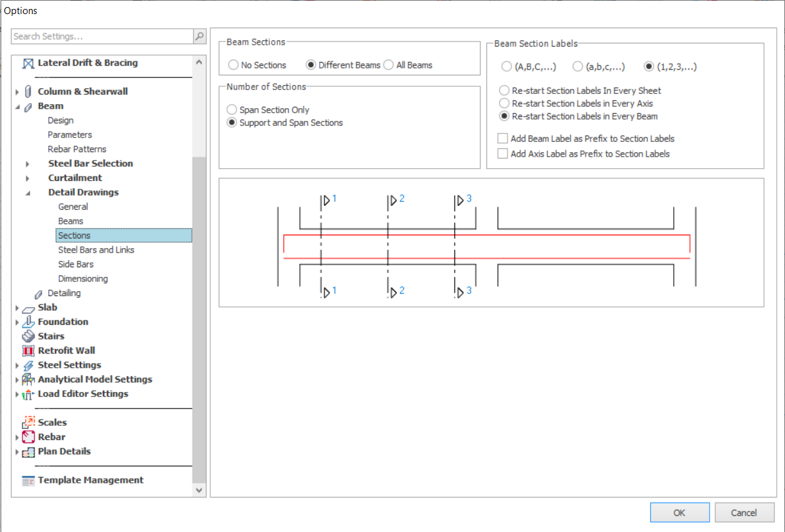Click the Detailing pencil icon

tap(38, 293)
